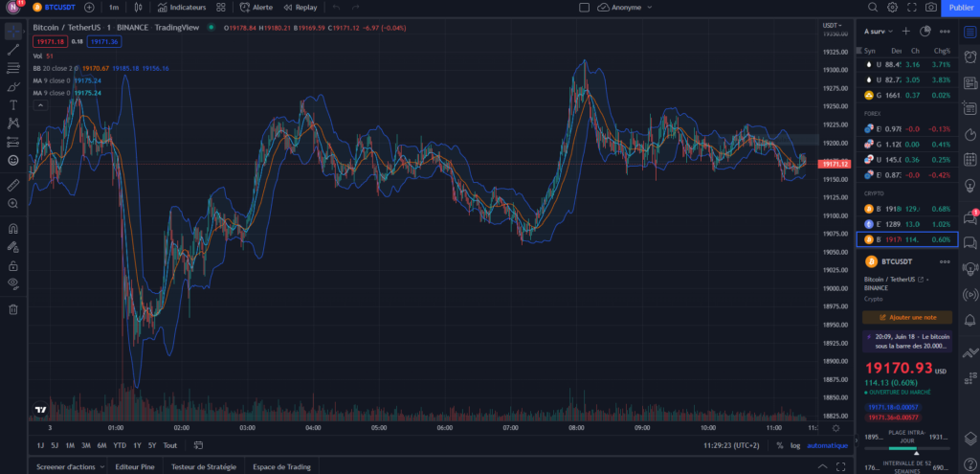980x474 pixels.
Task: Open Screener d'actions dropdown
Action: [x=70, y=466]
